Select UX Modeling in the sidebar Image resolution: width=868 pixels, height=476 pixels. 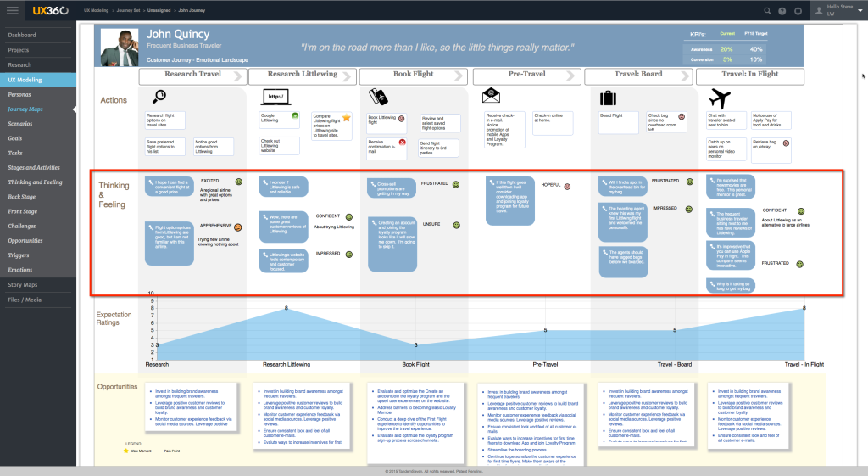pos(38,80)
